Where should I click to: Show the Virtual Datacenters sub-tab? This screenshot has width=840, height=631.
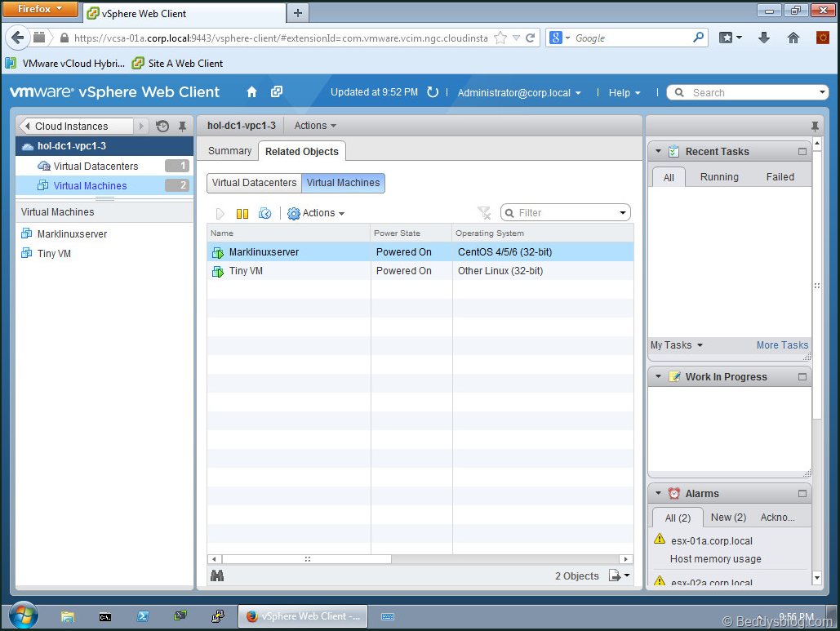coord(254,183)
